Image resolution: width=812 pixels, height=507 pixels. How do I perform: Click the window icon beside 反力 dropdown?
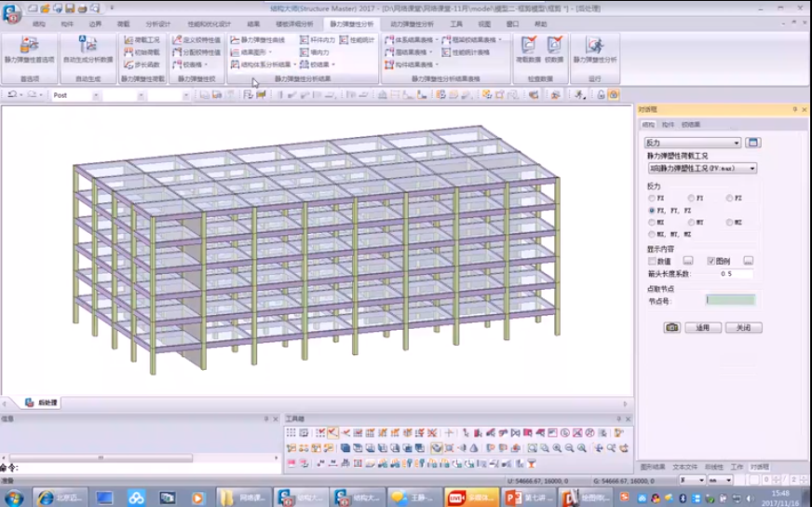point(753,143)
